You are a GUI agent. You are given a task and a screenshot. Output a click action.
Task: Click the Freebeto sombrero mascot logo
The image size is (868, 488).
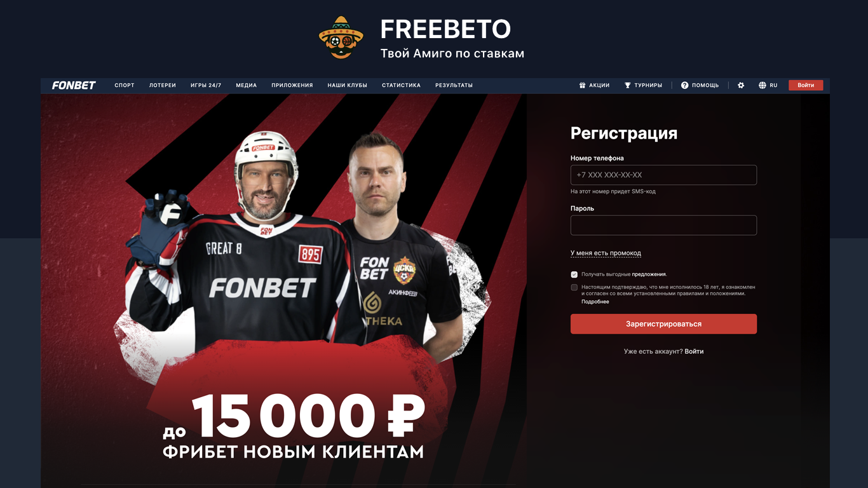(x=341, y=37)
